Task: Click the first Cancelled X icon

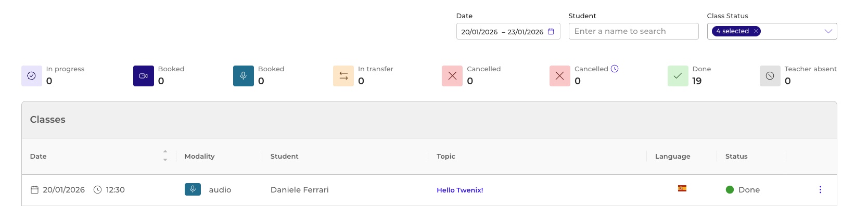Action: pos(452,76)
